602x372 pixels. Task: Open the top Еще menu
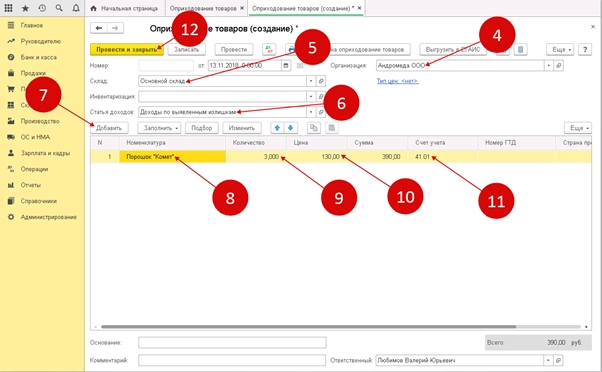560,50
